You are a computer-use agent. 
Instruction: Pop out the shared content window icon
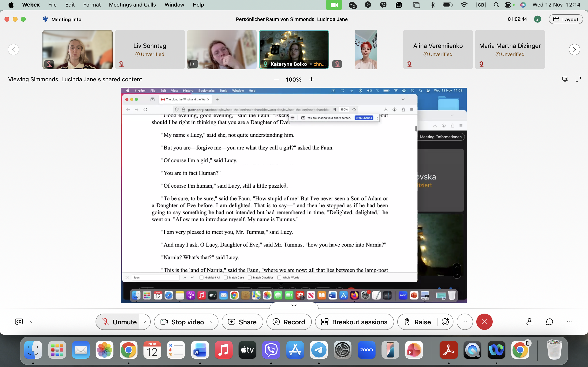[565, 79]
